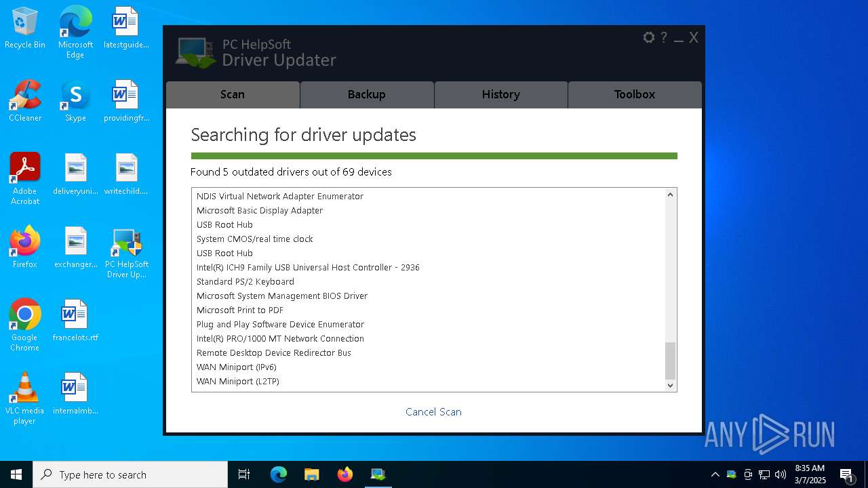Select exchanger image file icon
Viewport: 868px width, 488px height.
tap(75, 248)
